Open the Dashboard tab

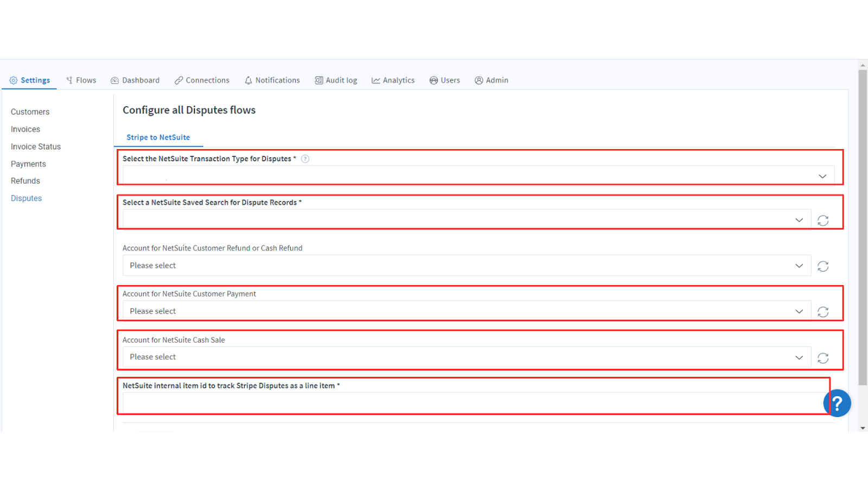point(135,80)
